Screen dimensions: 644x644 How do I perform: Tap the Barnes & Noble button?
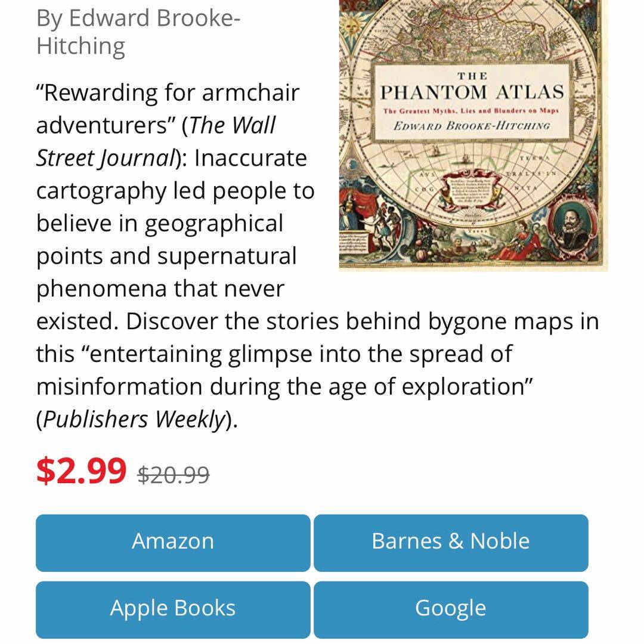pyautogui.click(x=451, y=543)
